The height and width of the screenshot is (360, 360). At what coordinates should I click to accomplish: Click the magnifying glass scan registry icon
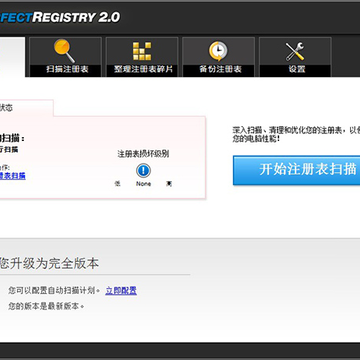point(64,50)
